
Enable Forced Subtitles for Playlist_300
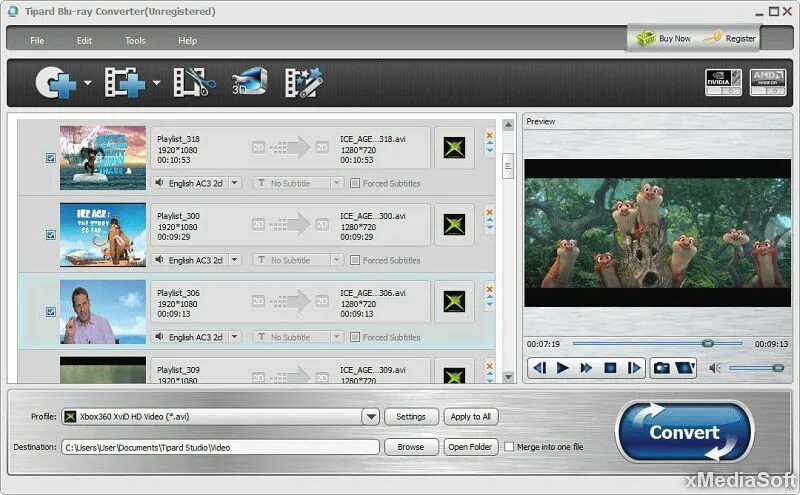coord(355,260)
